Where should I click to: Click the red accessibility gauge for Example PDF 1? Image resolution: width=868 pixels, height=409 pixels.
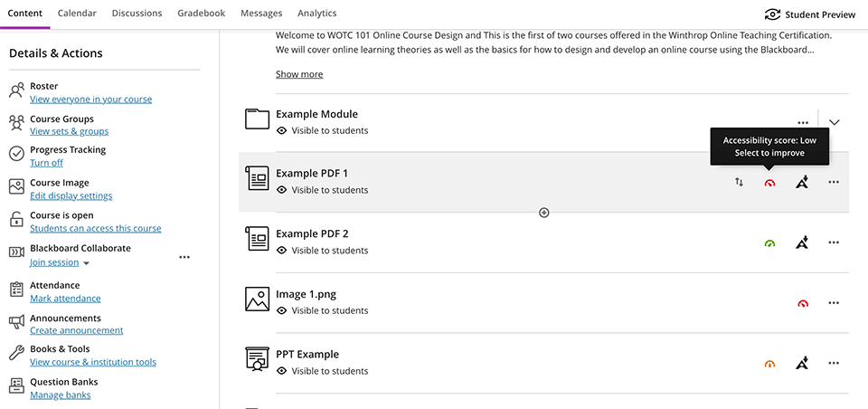point(769,183)
